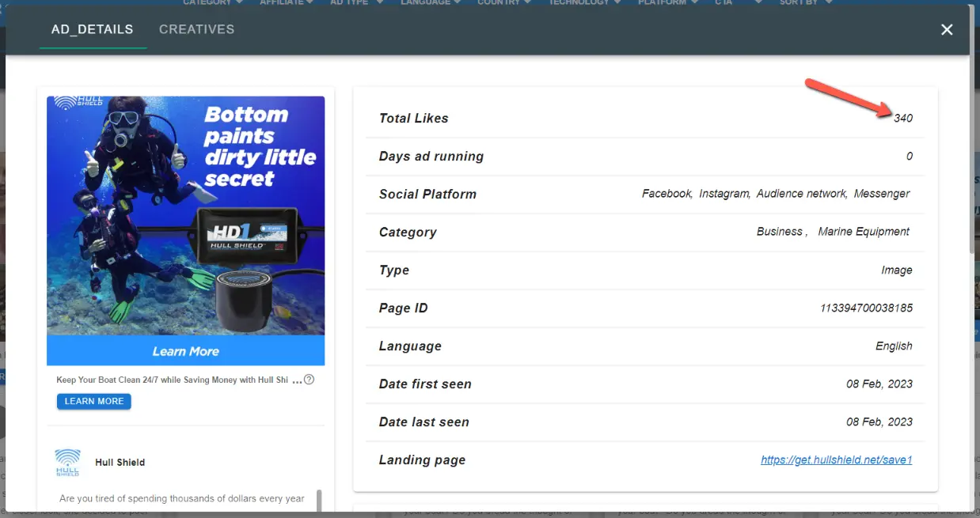This screenshot has width=980, height=518.
Task: Expand the Language filter dropdown
Action: [x=431, y=2]
